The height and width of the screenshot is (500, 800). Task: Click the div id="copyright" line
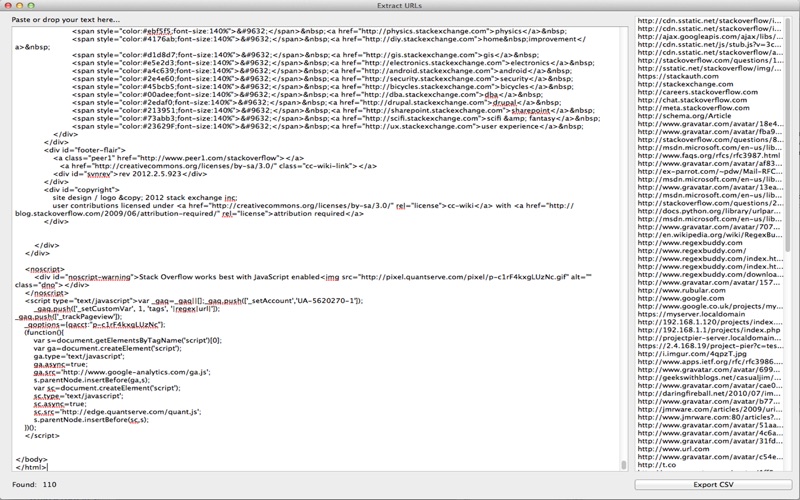pyautogui.click(x=82, y=190)
